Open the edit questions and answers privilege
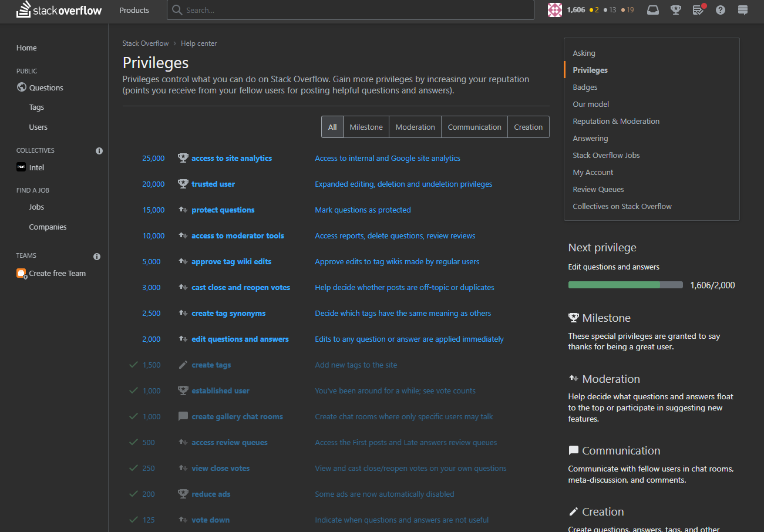764x532 pixels. coord(240,339)
